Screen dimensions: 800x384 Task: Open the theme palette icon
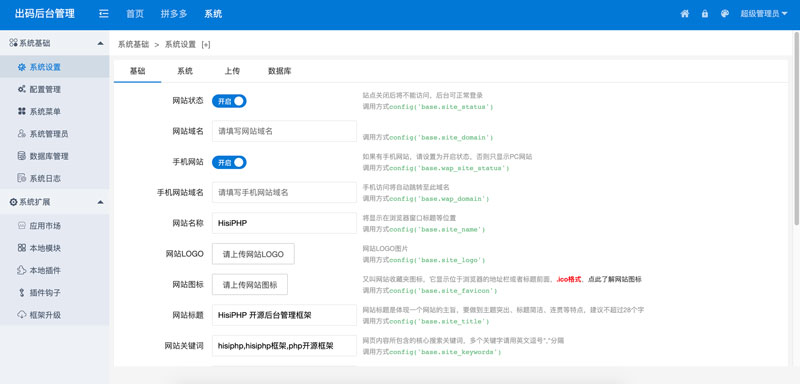tap(724, 14)
